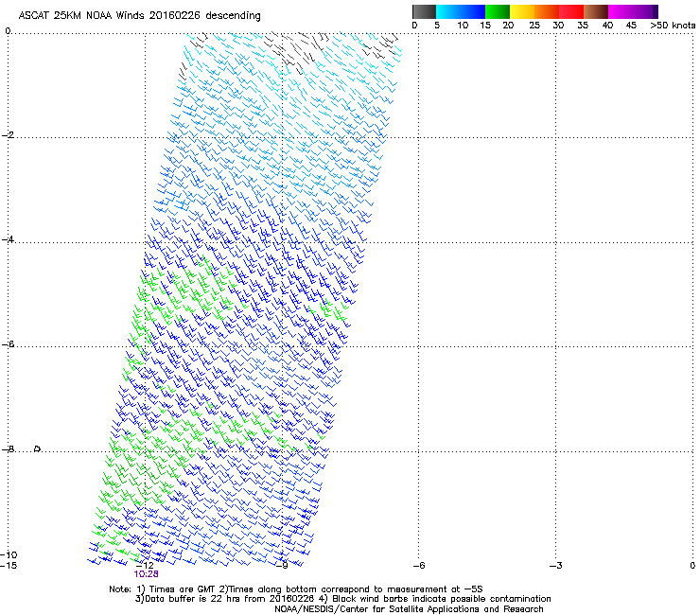Click the chart title 'ASCAT 25KM NOAA Winds 20160226 descending'
Image resolution: width=700 pixels, height=615 pixels.
139,16
